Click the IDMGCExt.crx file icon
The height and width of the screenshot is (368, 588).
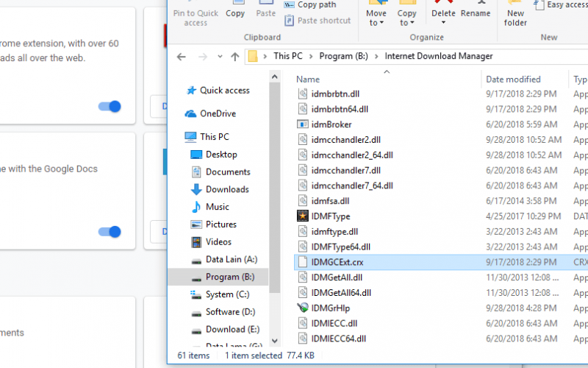[x=303, y=262]
